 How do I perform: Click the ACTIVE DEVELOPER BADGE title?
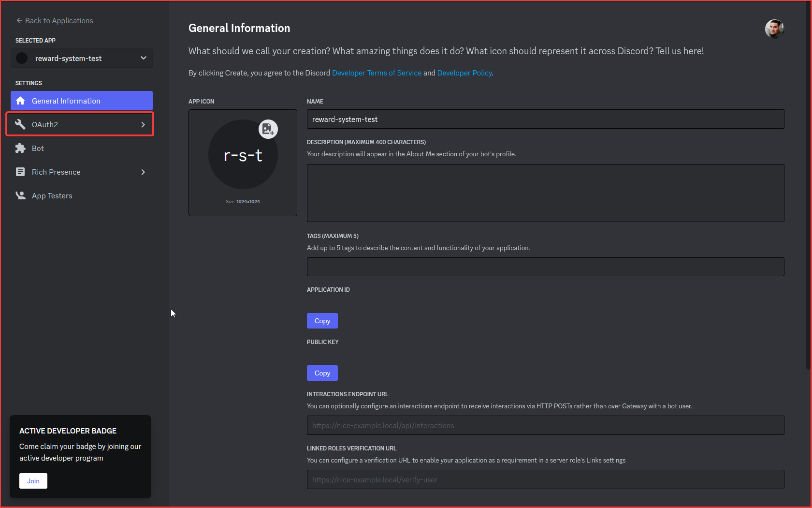click(x=68, y=431)
